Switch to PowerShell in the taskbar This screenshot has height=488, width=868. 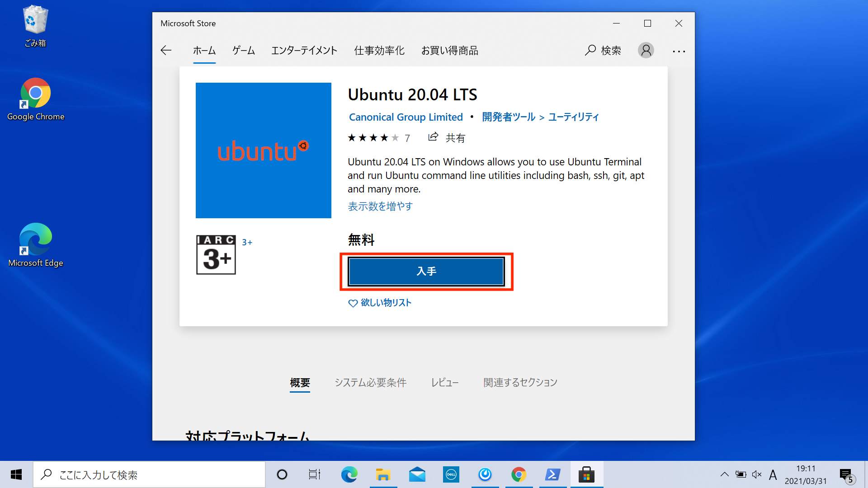(x=552, y=474)
